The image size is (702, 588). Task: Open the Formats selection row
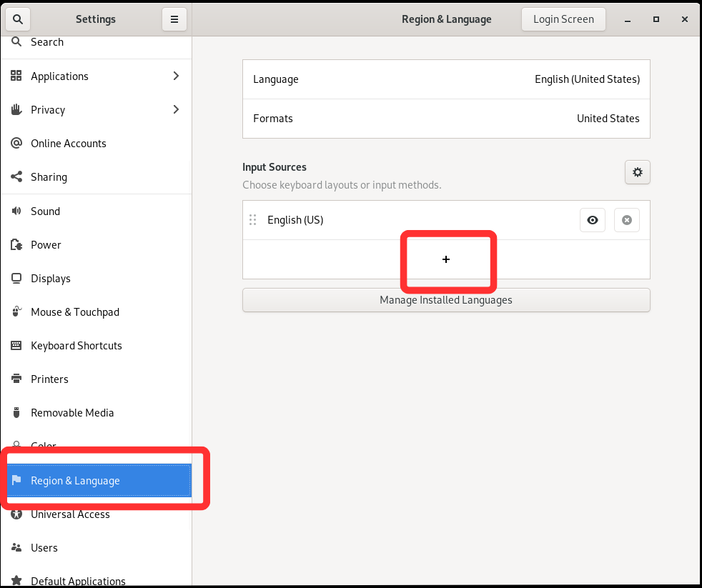coord(446,119)
